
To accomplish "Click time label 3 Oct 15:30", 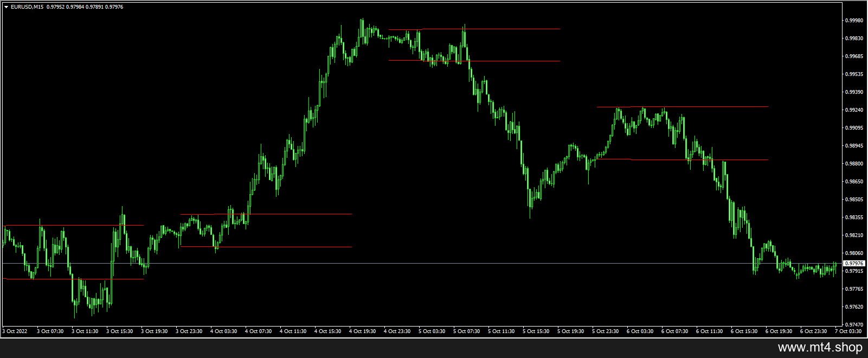I will [120, 331].
